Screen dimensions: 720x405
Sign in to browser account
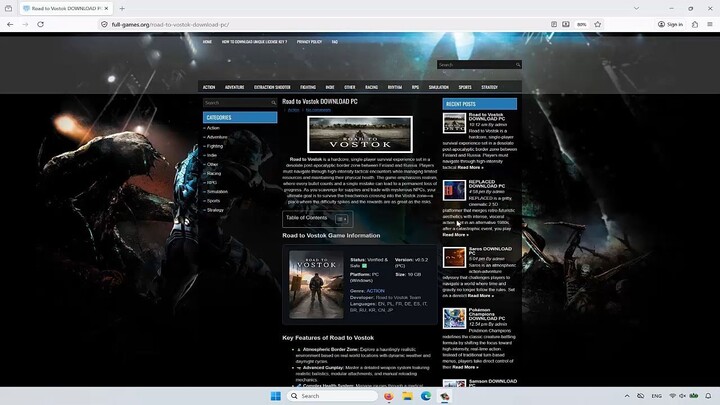670,24
